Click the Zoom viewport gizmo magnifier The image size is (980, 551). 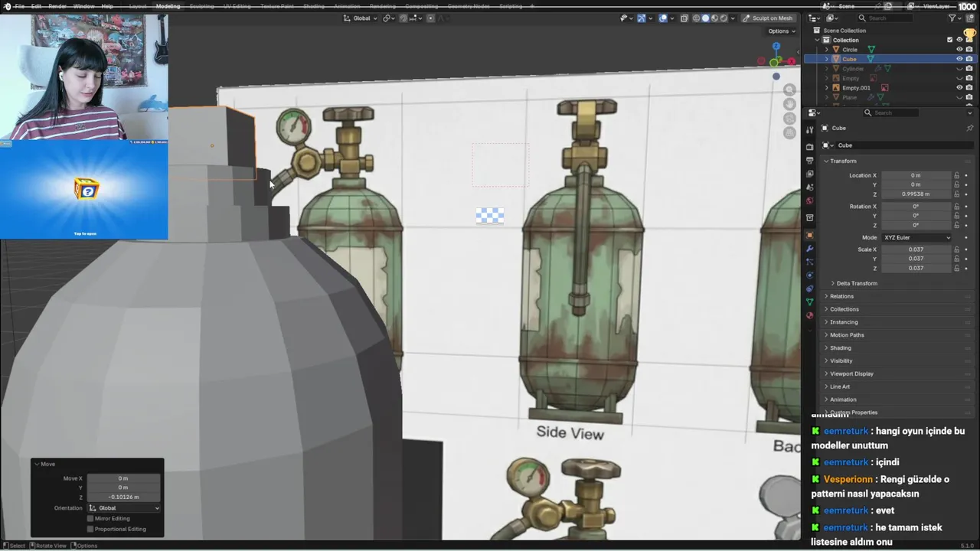coord(789,90)
